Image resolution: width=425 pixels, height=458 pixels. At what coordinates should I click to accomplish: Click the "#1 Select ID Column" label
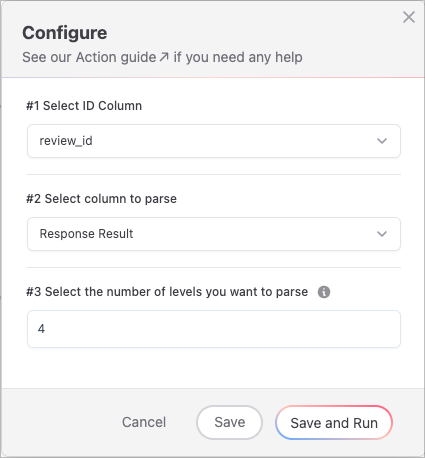(84, 106)
